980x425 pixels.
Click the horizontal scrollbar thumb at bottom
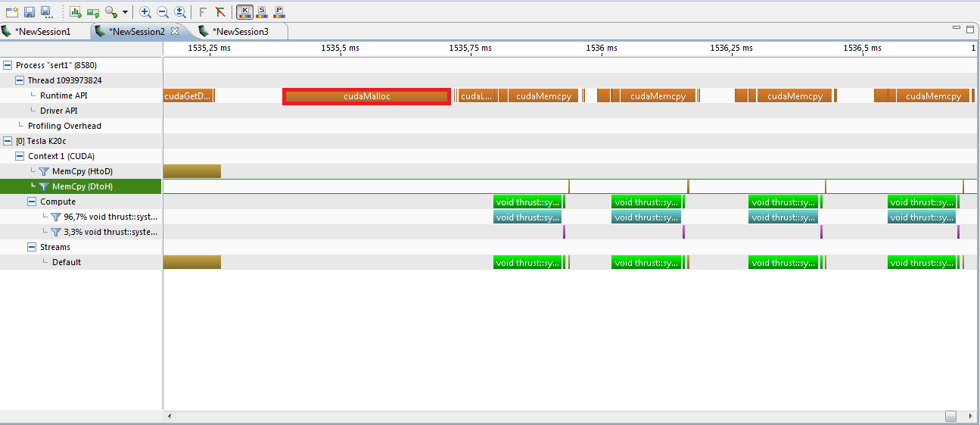pos(950,416)
